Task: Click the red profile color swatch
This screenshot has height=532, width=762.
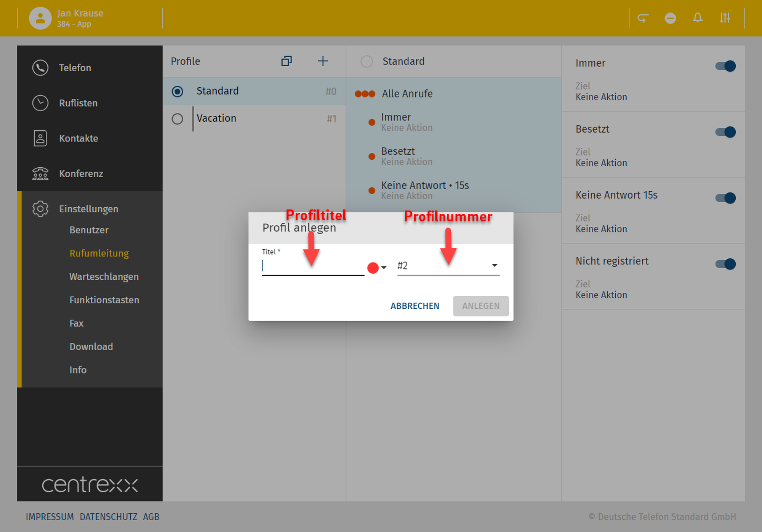Action: pyautogui.click(x=373, y=268)
